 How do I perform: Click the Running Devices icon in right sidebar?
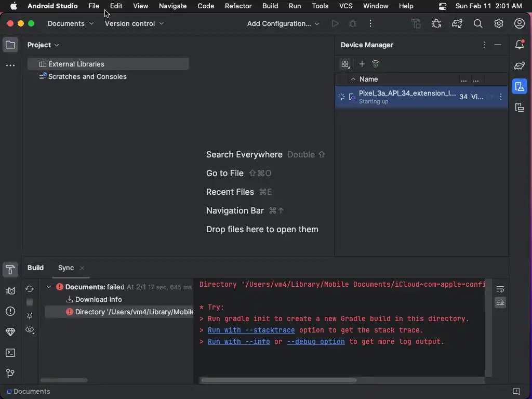(x=520, y=108)
